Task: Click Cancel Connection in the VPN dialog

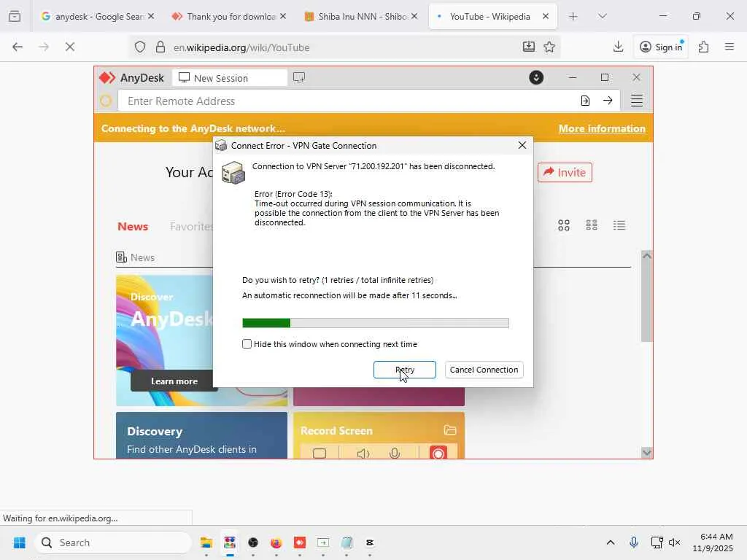Action: pos(484,370)
